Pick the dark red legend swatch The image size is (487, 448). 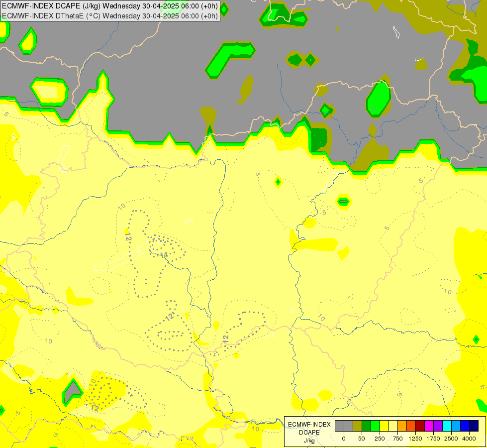[x=420, y=426]
